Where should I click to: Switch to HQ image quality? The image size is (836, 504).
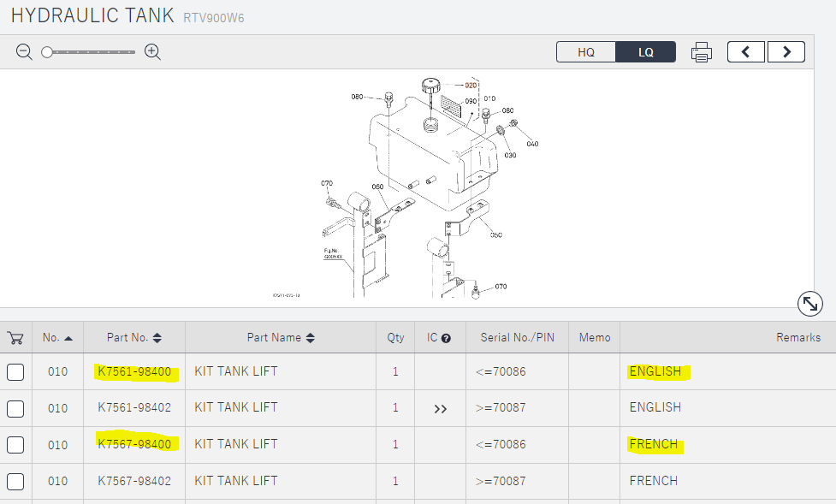pyautogui.click(x=586, y=52)
